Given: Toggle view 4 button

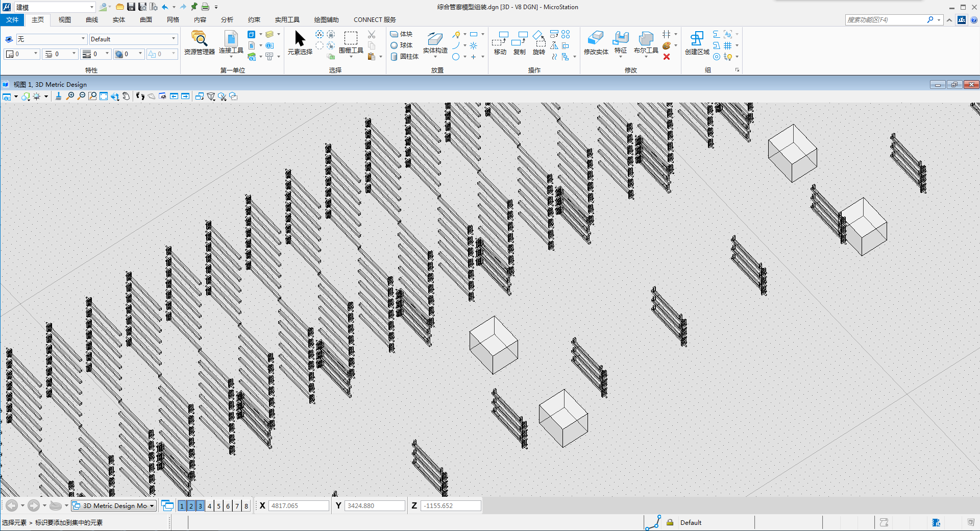Looking at the screenshot, I should (209, 505).
